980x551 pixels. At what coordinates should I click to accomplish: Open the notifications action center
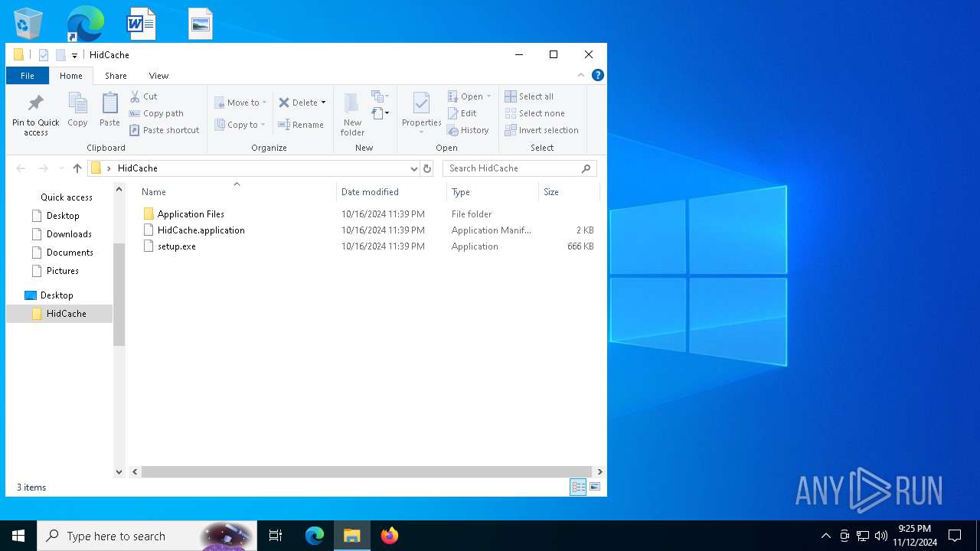click(x=955, y=536)
